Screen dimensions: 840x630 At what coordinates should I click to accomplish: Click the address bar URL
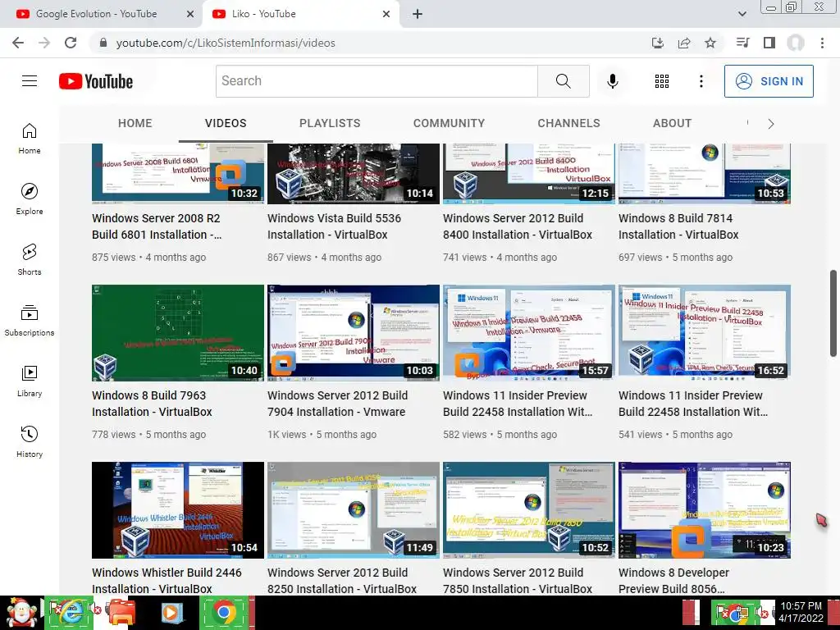click(226, 43)
